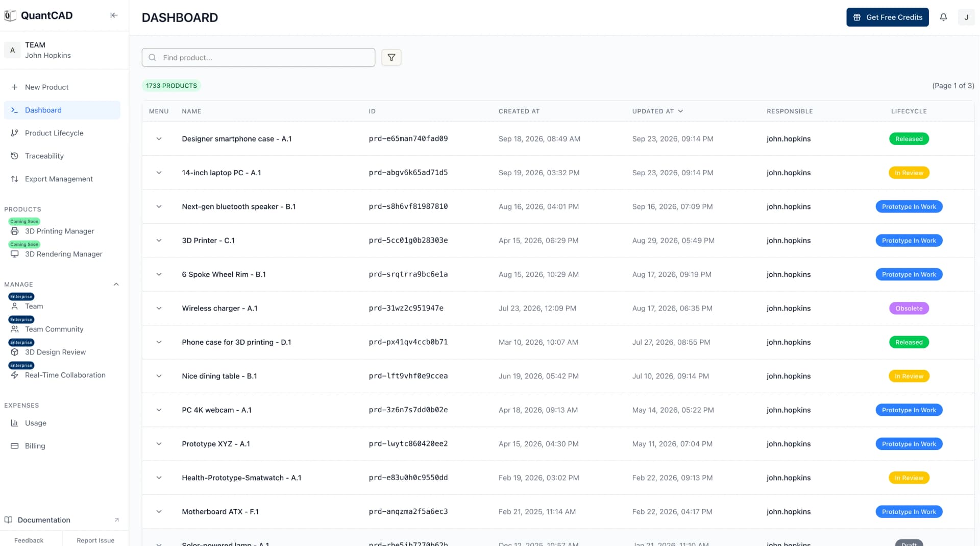Click the 3D Rendering Manager monitor icon
This screenshot has width=980, height=546.
pyautogui.click(x=15, y=254)
